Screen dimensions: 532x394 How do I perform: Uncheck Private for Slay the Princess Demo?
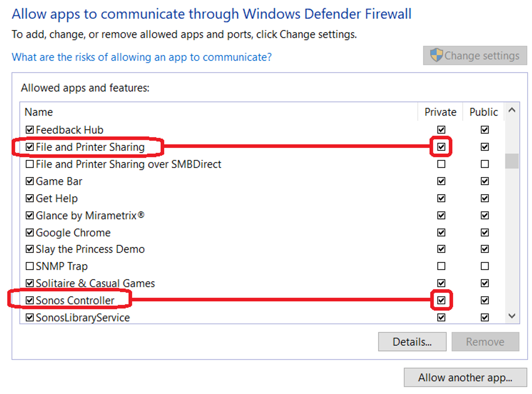point(441,249)
